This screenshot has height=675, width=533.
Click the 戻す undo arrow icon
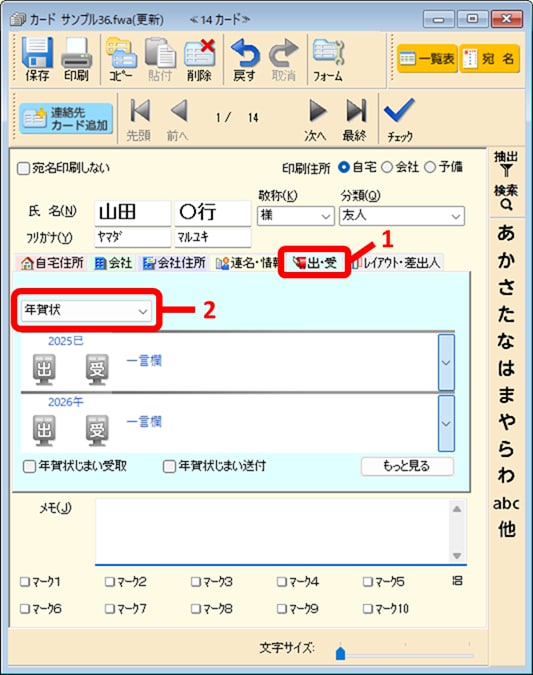pyautogui.click(x=245, y=53)
